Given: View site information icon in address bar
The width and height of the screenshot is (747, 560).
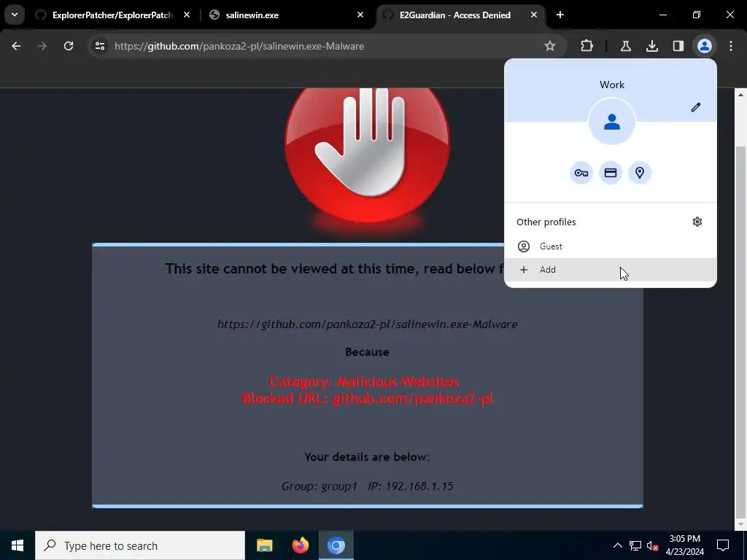Looking at the screenshot, I should point(100,46).
